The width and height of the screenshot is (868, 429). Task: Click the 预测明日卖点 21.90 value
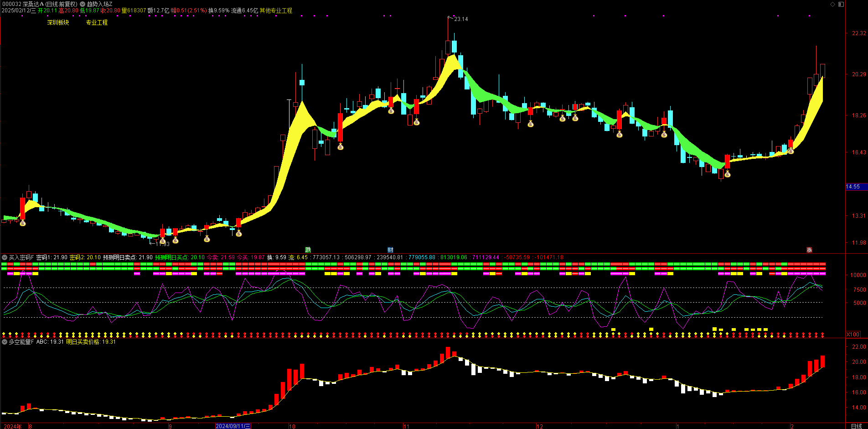point(128,257)
